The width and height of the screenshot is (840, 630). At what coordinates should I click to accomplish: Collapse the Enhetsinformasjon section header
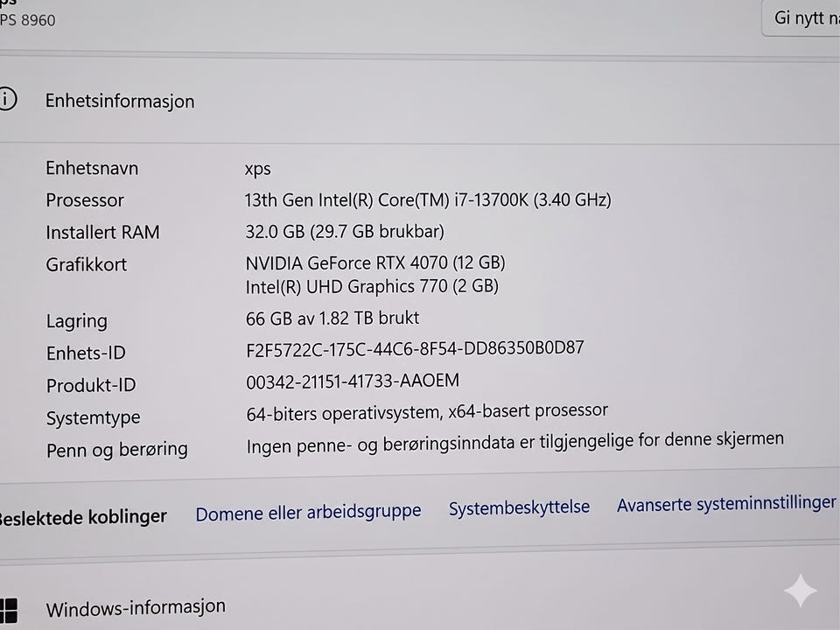click(x=420, y=100)
